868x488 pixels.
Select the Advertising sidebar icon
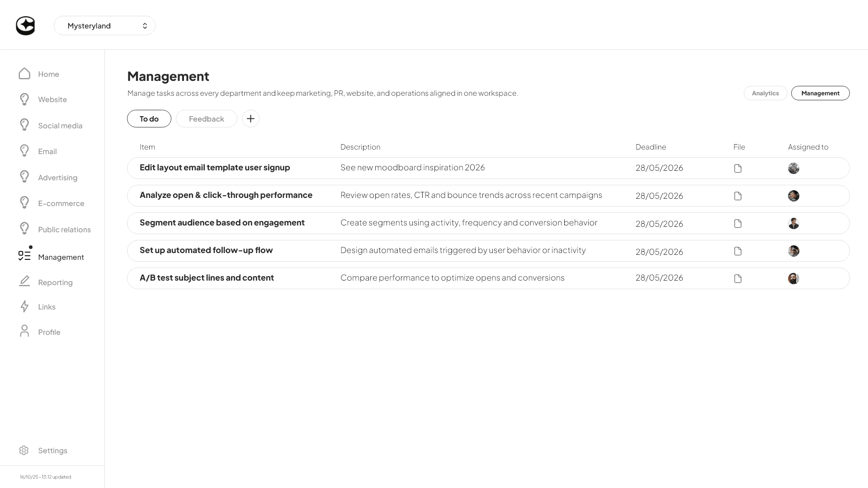(x=24, y=176)
